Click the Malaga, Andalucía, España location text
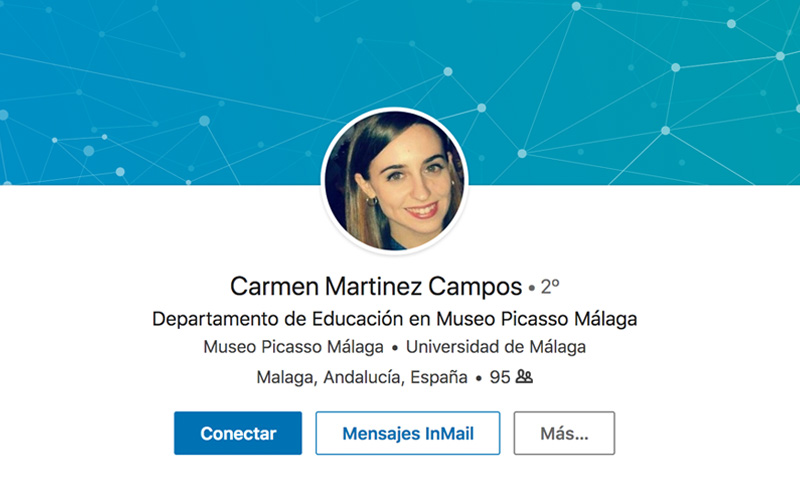800x500 pixels. pyautogui.click(x=362, y=378)
